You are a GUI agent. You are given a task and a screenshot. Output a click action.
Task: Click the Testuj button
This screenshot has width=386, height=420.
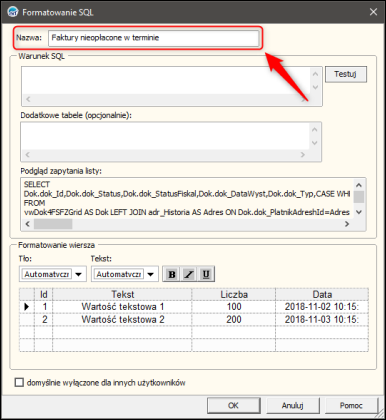(346, 74)
